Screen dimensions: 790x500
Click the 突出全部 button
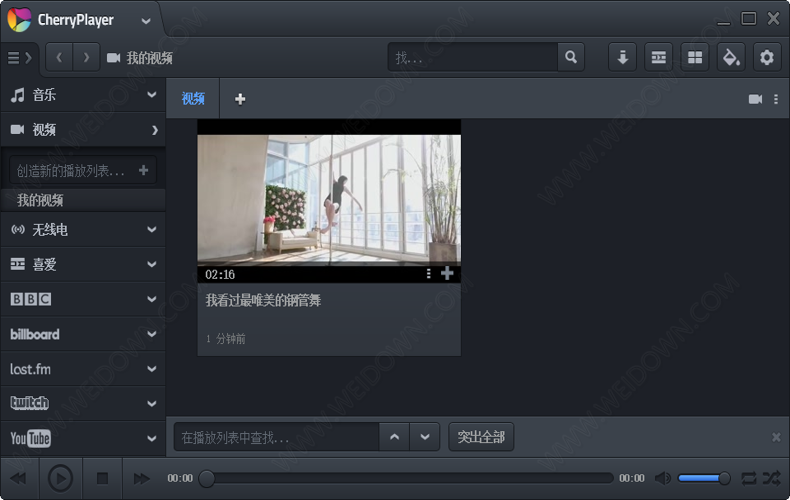pos(481,437)
